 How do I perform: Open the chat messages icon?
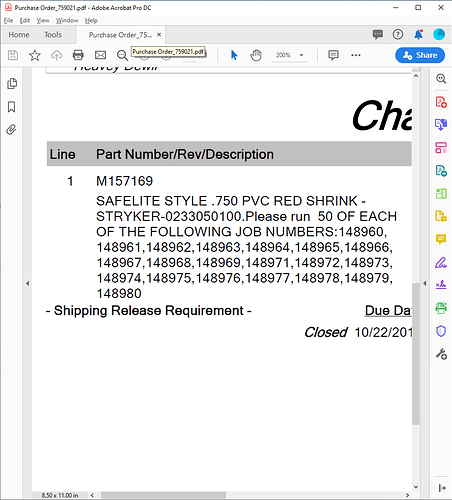pos(377,34)
